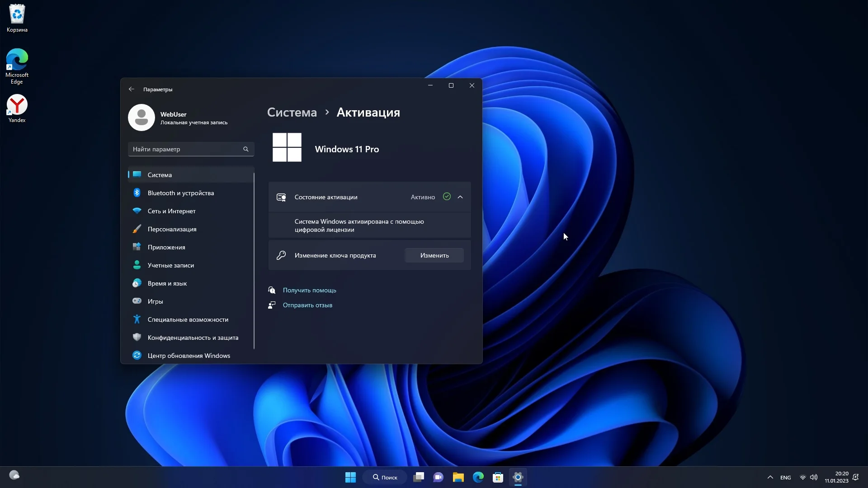868x488 pixels.
Task: Select Система menu item in sidebar
Action: 160,175
